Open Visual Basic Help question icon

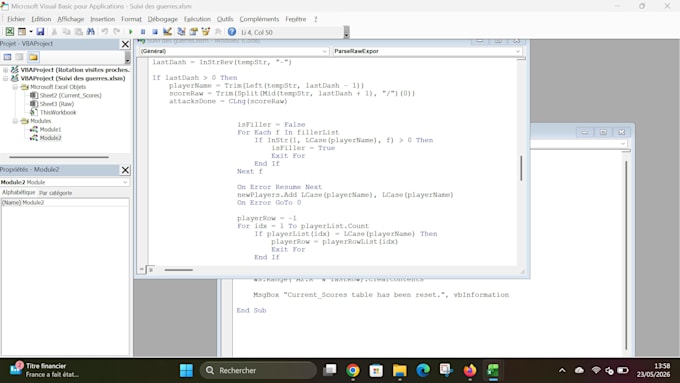(x=232, y=32)
